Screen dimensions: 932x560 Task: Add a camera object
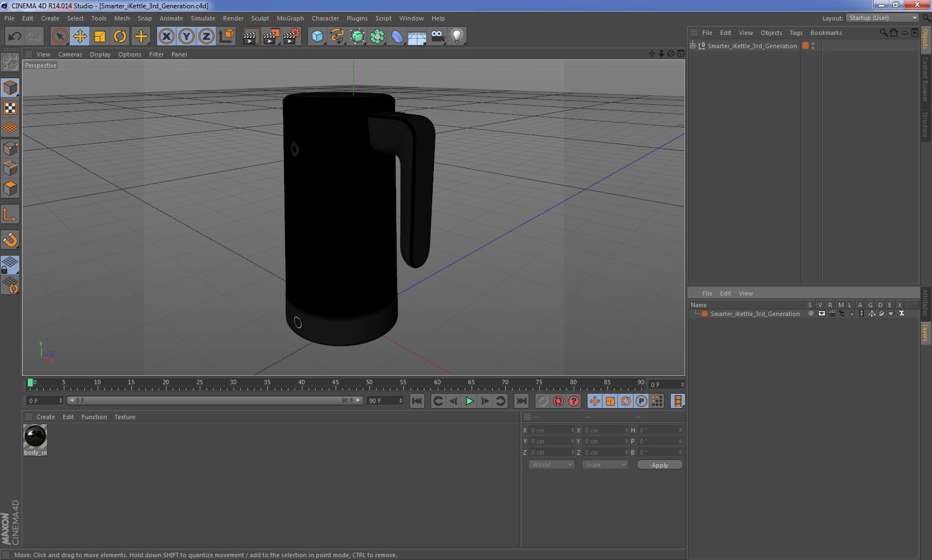coord(437,37)
